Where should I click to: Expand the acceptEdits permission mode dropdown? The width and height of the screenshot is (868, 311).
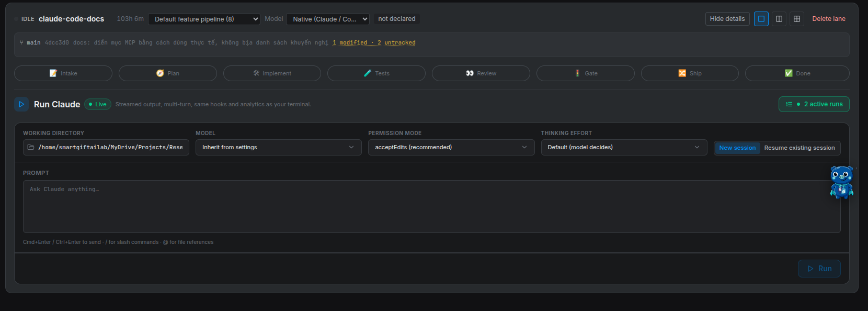451,147
